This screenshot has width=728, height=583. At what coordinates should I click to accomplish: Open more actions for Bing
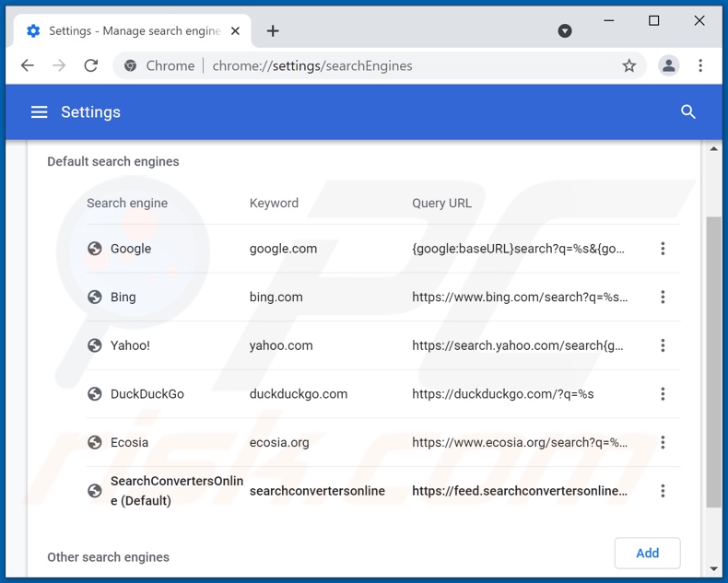pyautogui.click(x=663, y=297)
